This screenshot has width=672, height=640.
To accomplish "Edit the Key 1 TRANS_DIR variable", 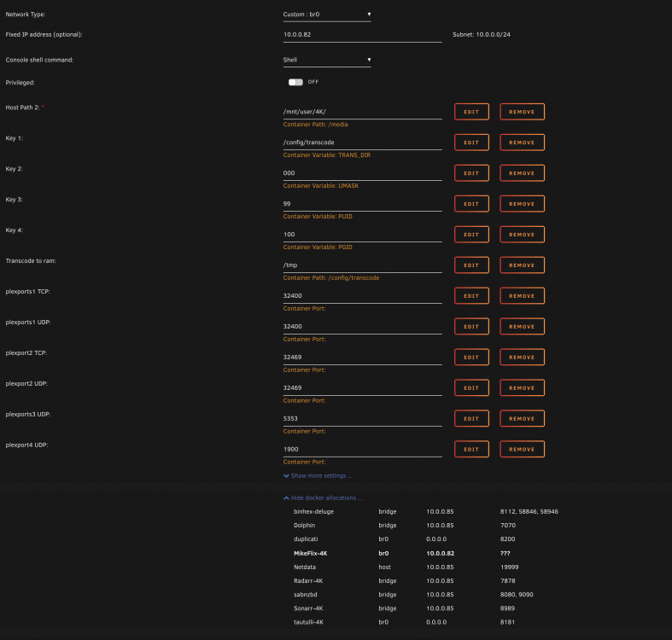I will click(x=471, y=143).
